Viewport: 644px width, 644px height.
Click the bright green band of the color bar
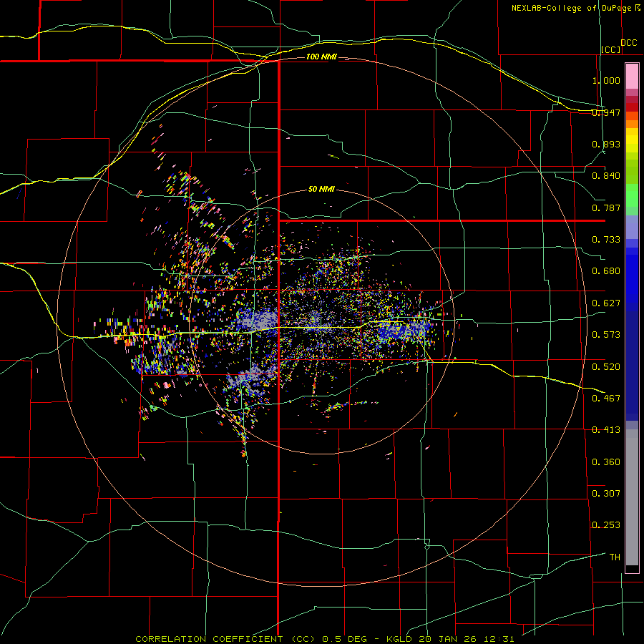coord(632,195)
